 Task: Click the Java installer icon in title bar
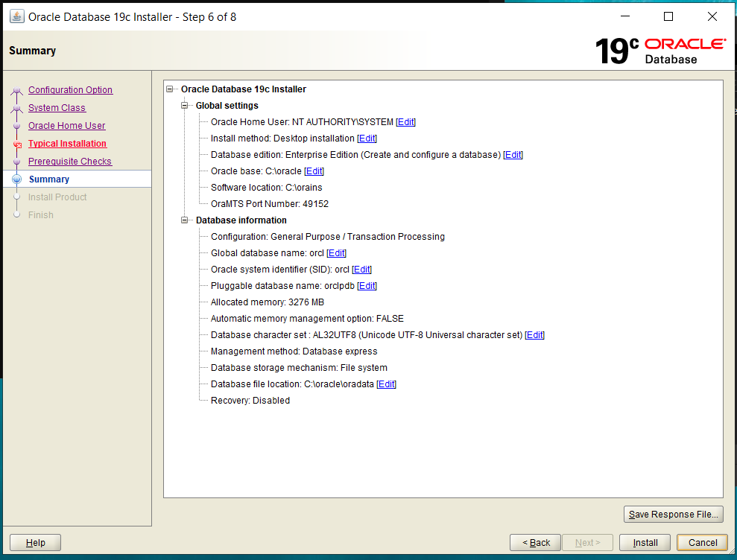(17, 16)
